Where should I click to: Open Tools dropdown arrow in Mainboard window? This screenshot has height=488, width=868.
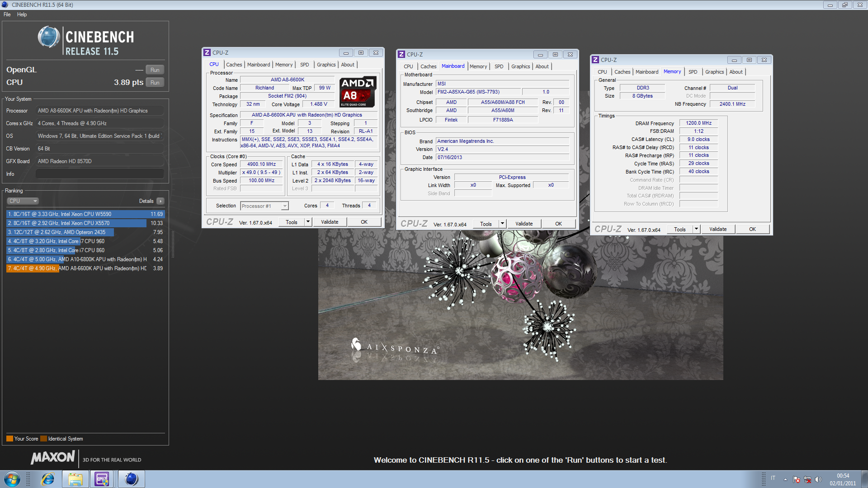[x=502, y=224]
